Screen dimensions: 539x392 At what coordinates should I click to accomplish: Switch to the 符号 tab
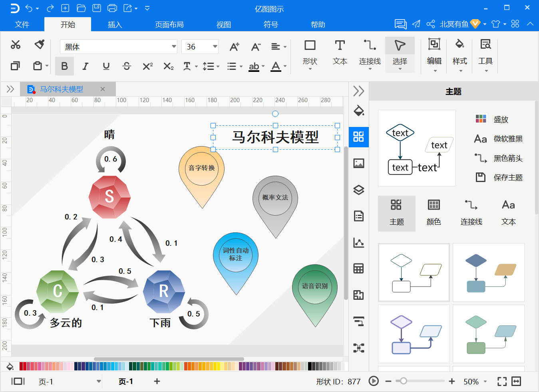271,24
